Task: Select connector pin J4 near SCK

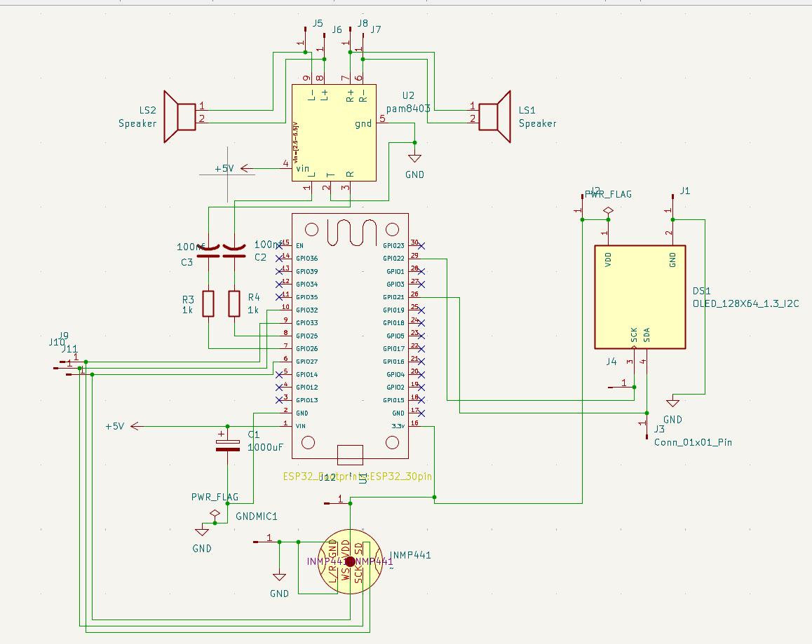Action: (621, 388)
